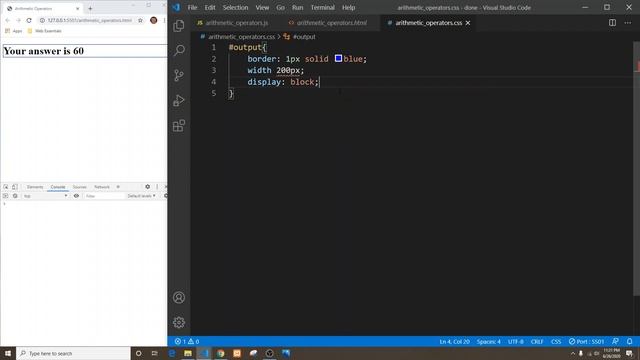Select encoding via UTF-8 status item

[516, 341]
